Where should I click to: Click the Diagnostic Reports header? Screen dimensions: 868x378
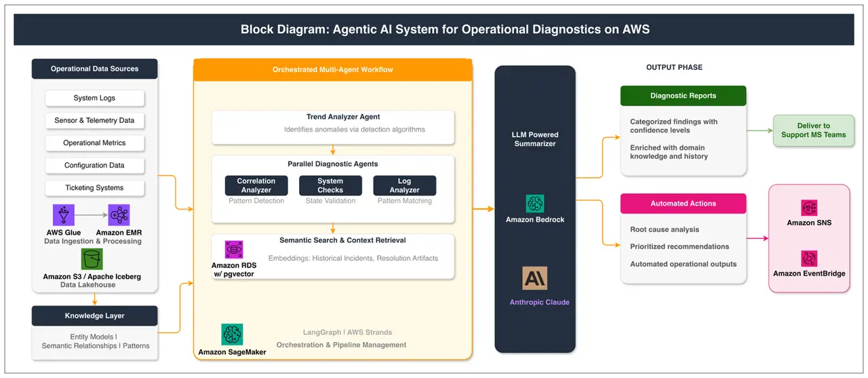(x=684, y=96)
